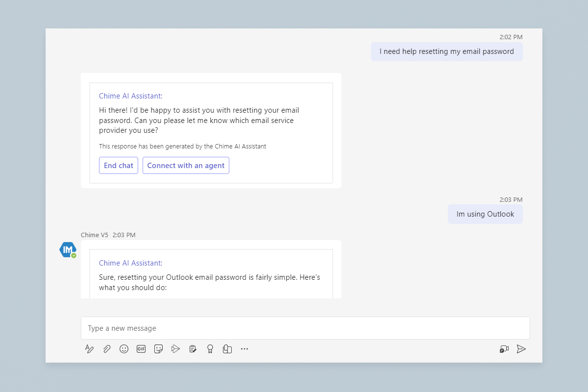Click the Chime AI Assistant name link
Screen dimensions: 588x392
130,96
